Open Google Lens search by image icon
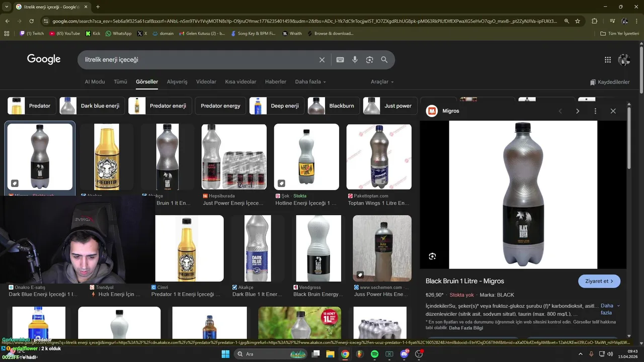 (369, 60)
